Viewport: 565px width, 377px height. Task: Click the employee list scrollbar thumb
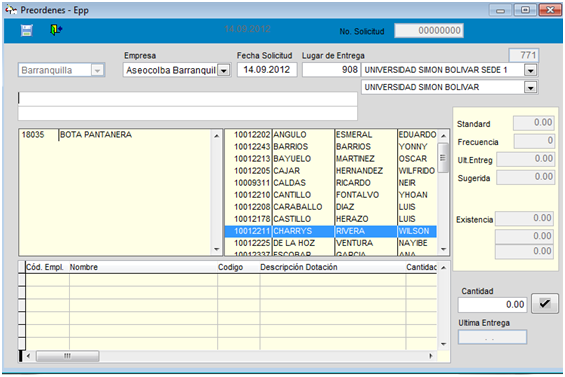tap(443, 158)
